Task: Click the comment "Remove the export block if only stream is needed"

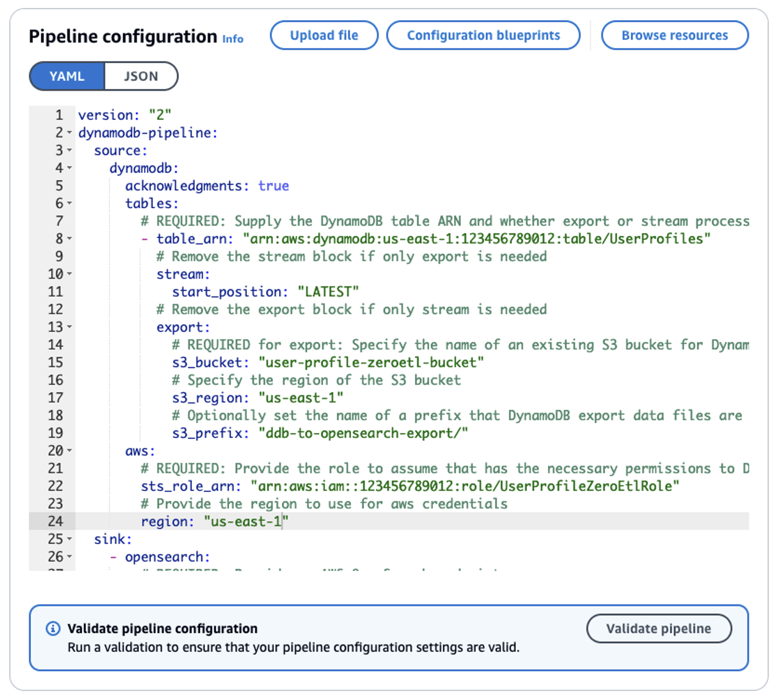Action: (352, 309)
